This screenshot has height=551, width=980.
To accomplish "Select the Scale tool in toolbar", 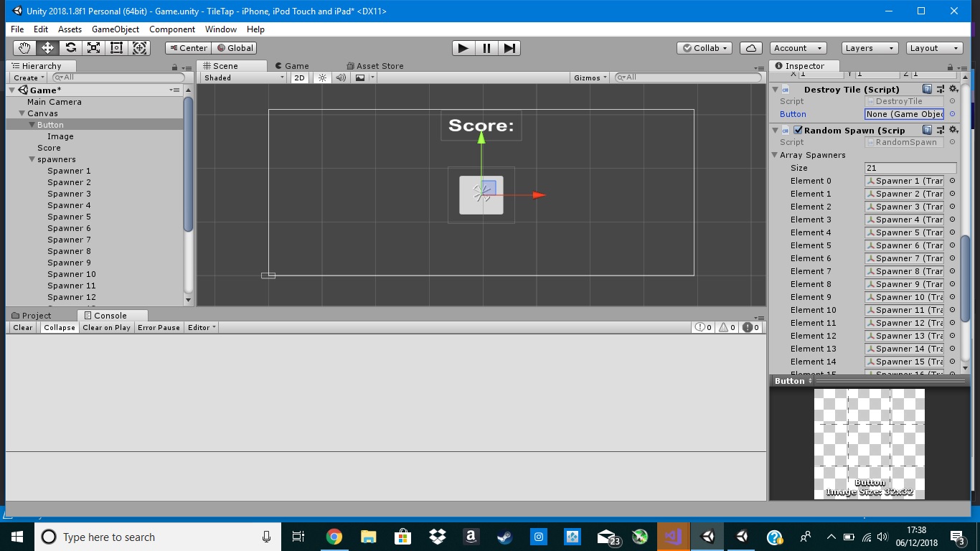I will (93, 48).
